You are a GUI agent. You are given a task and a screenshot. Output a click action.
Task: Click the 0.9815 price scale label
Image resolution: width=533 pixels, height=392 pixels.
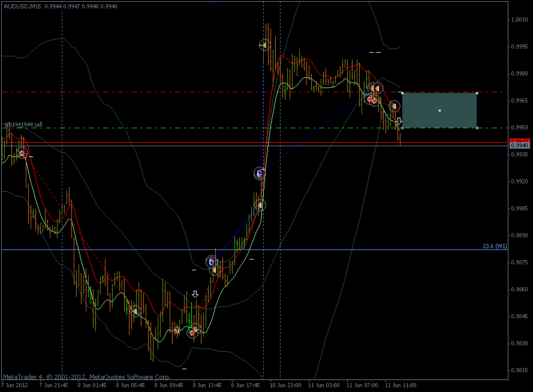pos(520,370)
